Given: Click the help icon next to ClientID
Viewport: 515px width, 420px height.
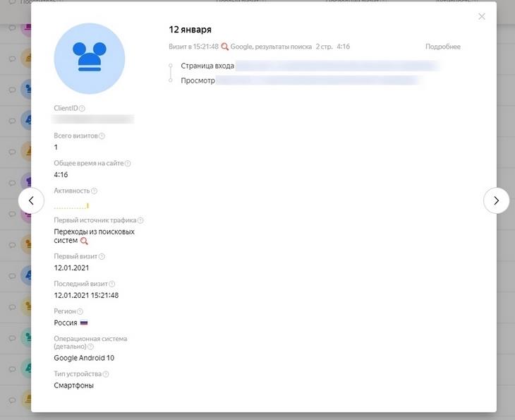Looking at the screenshot, I should point(83,109).
